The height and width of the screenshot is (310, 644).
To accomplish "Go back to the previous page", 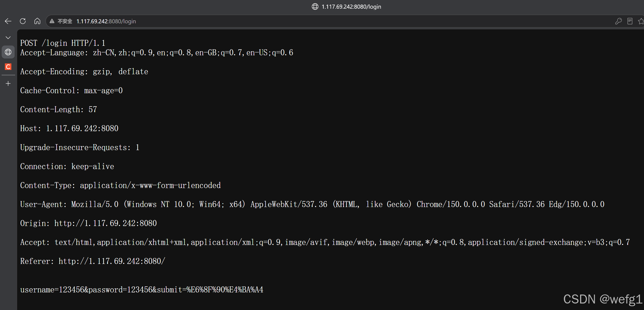I will click(8, 21).
